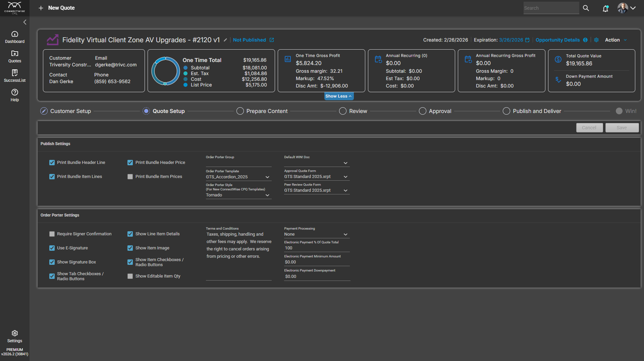
Task: Click the Search input field
Action: (x=551, y=8)
